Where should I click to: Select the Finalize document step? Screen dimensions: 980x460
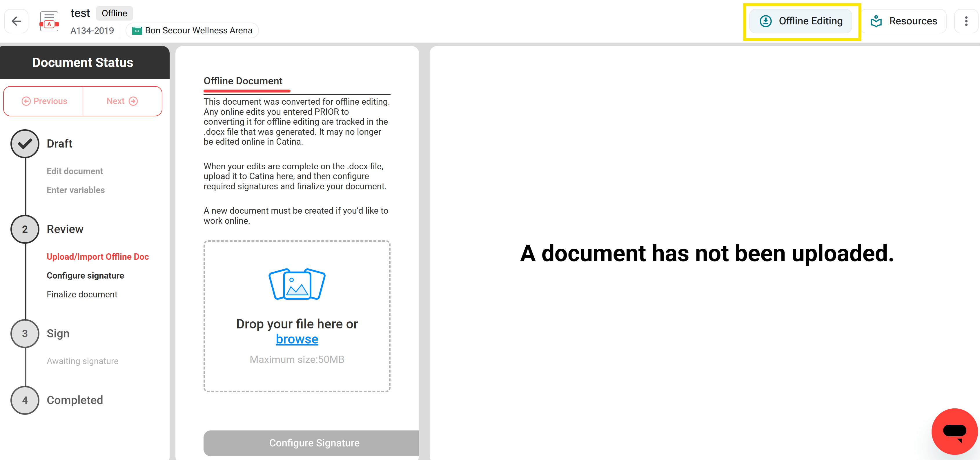tap(82, 294)
